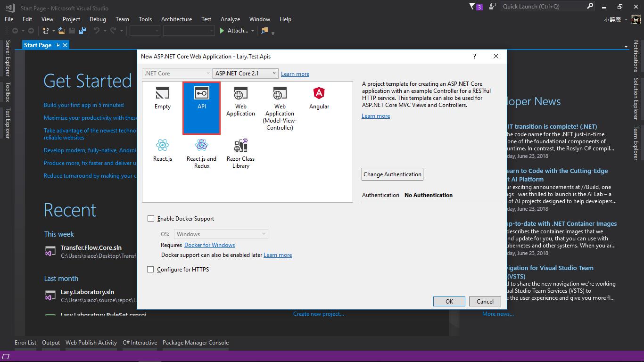Click More news link on Start Page

[498, 314]
